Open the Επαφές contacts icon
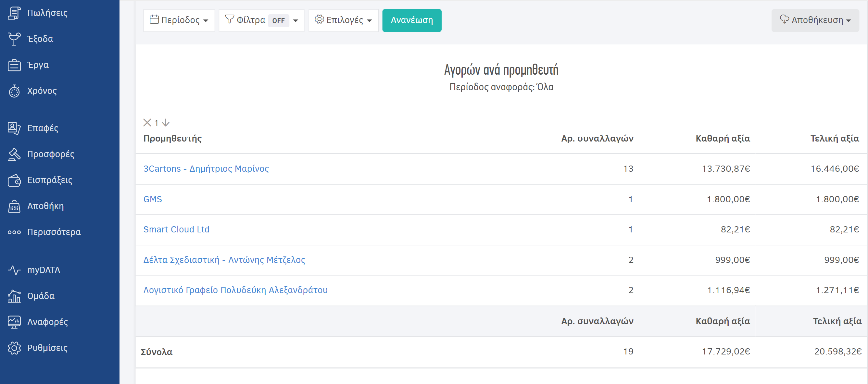This screenshot has height=384, width=868. click(14, 128)
